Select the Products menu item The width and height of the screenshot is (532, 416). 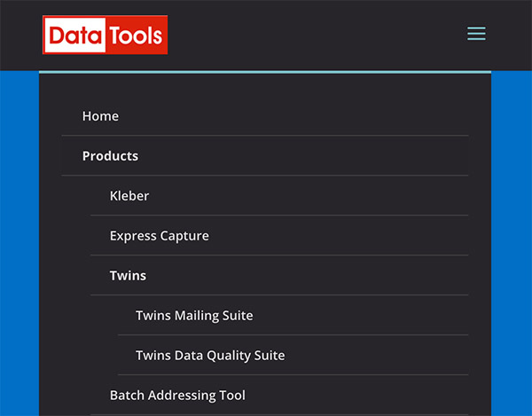click(x=110, y=156)
